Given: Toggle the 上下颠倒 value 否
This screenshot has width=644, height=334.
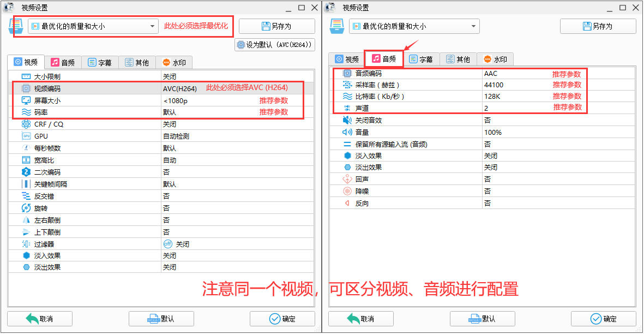Looking at the screenshot, I should [x=166, y=232].
